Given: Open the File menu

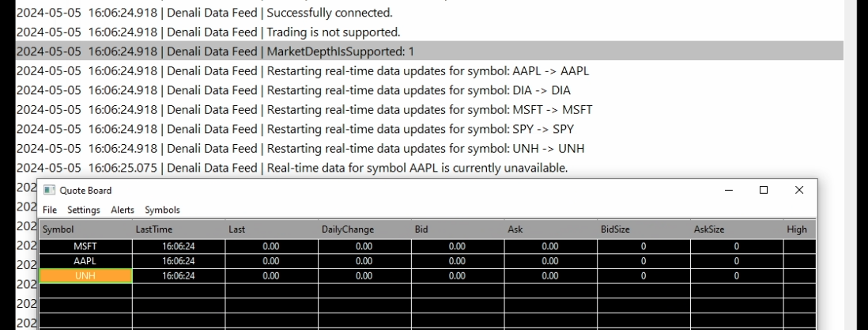Looking at the screenshot, I should (x=50, y=210).
